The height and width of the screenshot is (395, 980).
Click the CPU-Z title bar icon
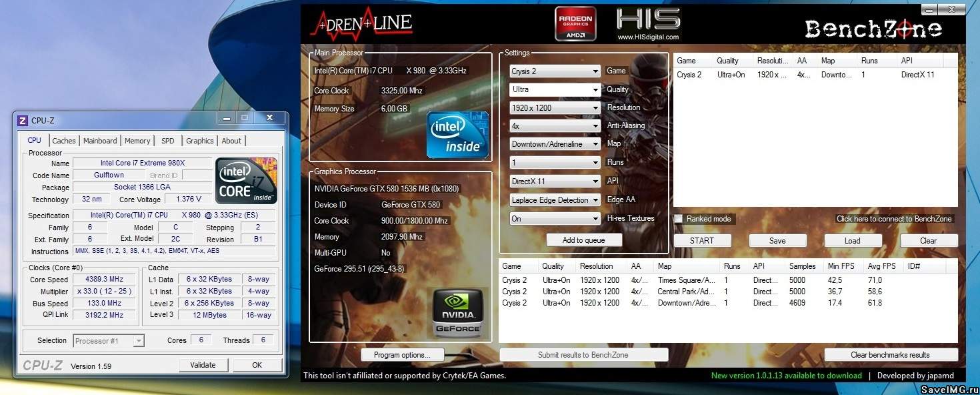tap(22, 120)
